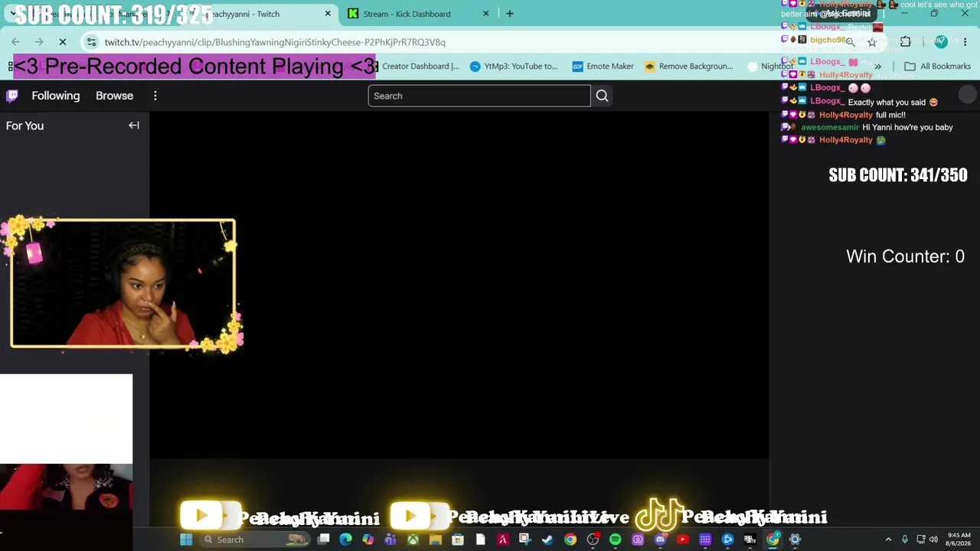Open the Following tab on Twitch
The height and width of the screenshot is (551, 980).
click(56, 96)
